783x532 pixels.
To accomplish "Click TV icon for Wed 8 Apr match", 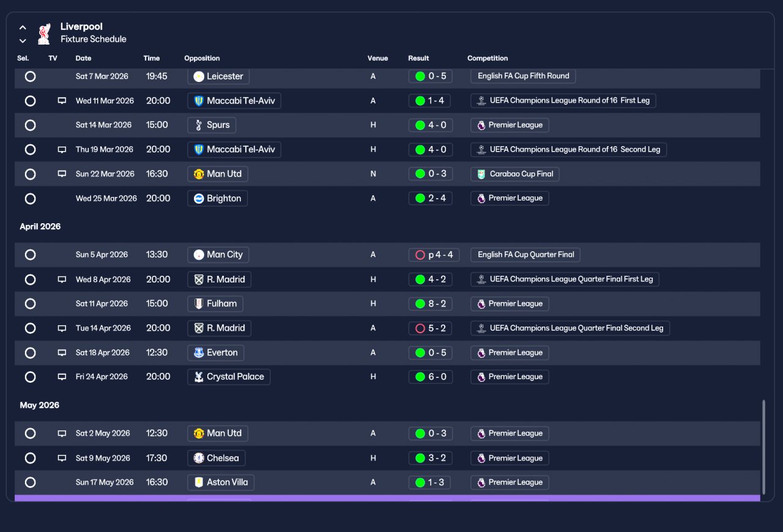I will [x=62, y=279].
